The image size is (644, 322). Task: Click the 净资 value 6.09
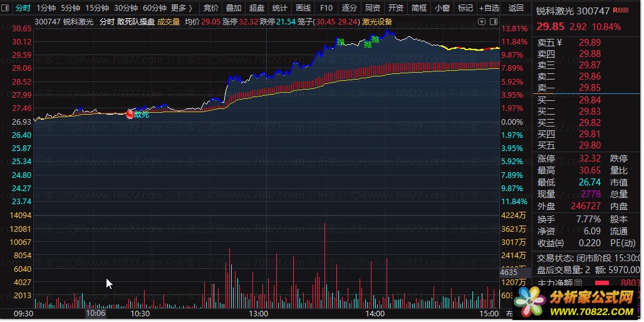tap(592, 231)
